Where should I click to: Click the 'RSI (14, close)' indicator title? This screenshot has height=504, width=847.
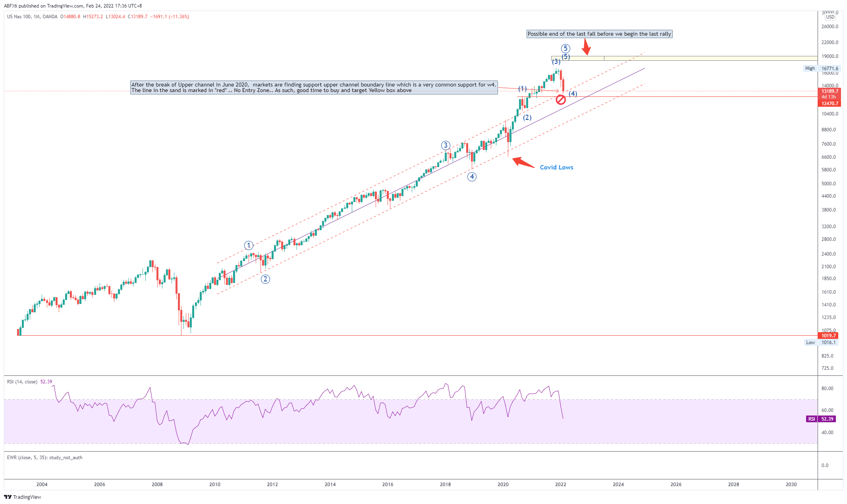click(x=22, y=382)
